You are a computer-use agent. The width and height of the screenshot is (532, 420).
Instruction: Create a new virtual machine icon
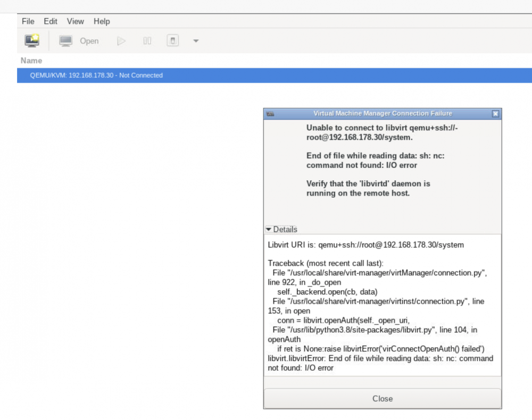pyautogui.click(x=32, y=41)
